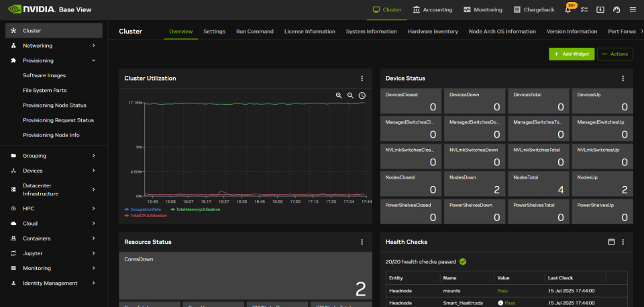Zoom in on Cluster Utilization chart

pos(339,96)
